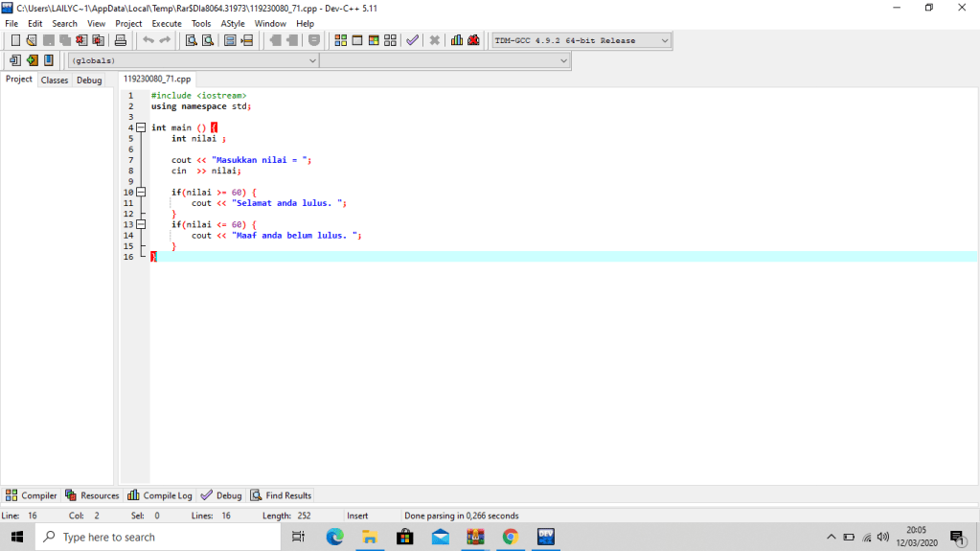Click the New file toolbar icon

point(15,40)
